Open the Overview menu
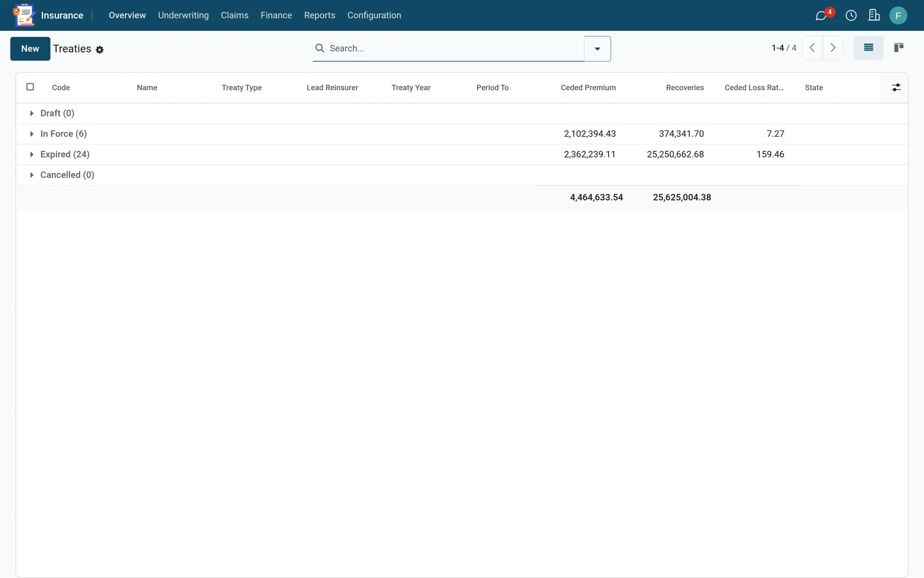 click(x=127, y=15)
